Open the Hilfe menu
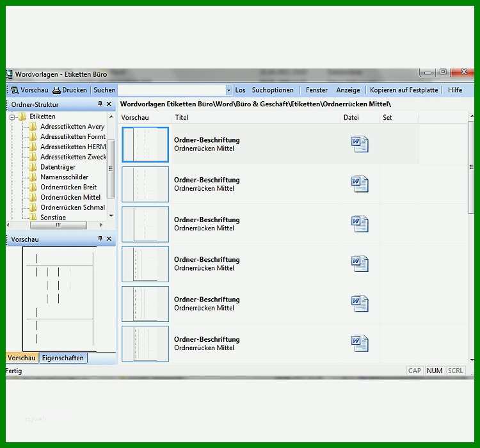 pyautogui.click(x=455, y=90)
